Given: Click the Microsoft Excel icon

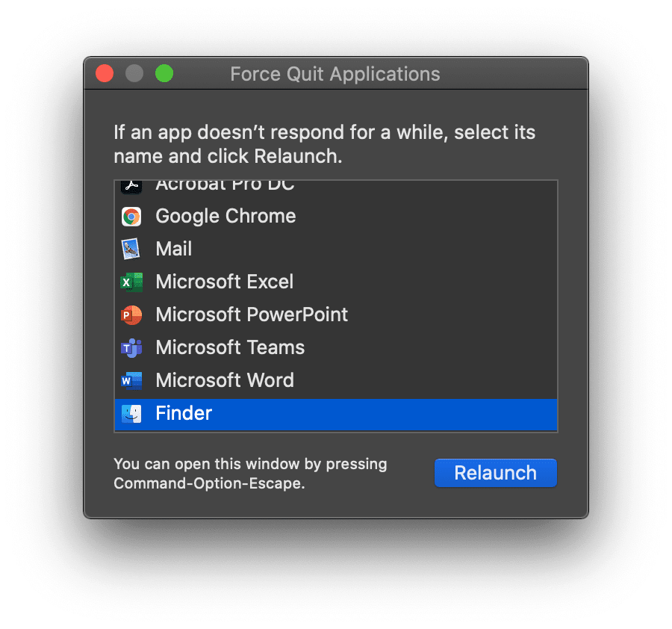Looking at the screenshot, I should [x=131, y=282].
